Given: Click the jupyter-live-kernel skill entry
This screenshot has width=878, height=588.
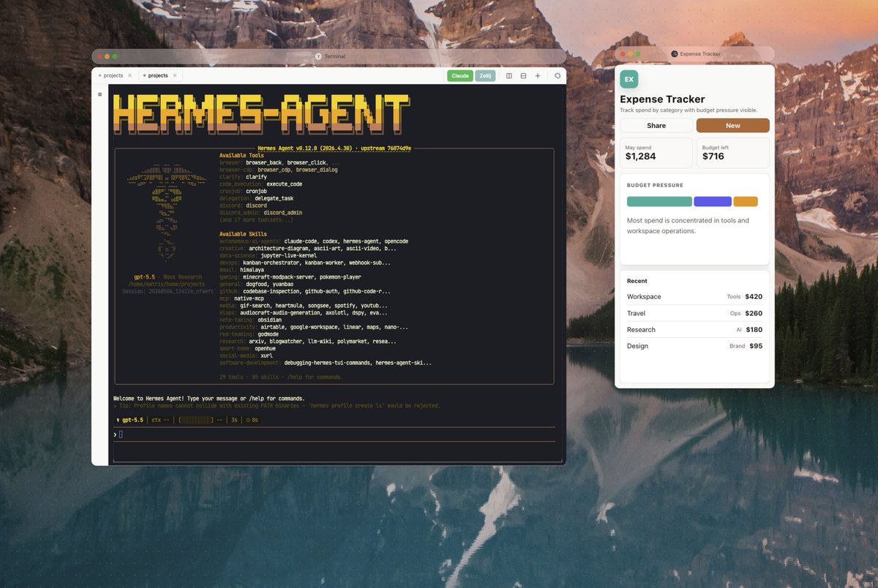Looking at the screenshot, I should pos(288,255).
